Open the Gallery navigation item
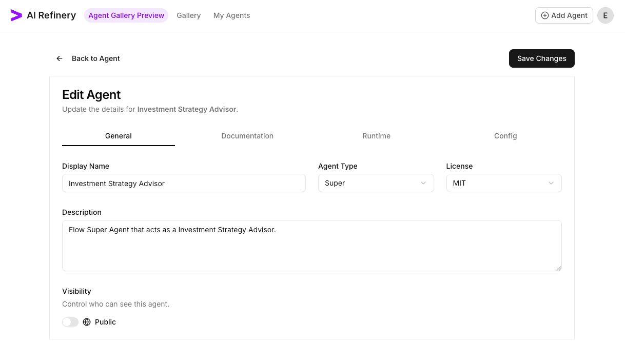 188,15
